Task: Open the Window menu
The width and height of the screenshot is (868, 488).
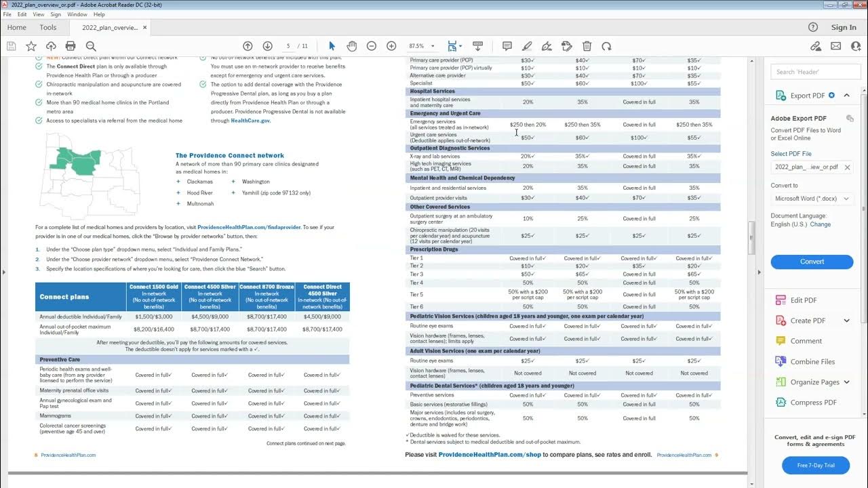Action: (x=77, y=14)
